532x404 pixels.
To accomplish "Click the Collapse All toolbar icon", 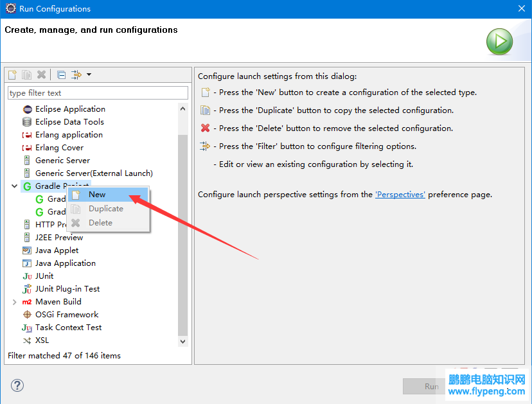I will coord(62,75).
